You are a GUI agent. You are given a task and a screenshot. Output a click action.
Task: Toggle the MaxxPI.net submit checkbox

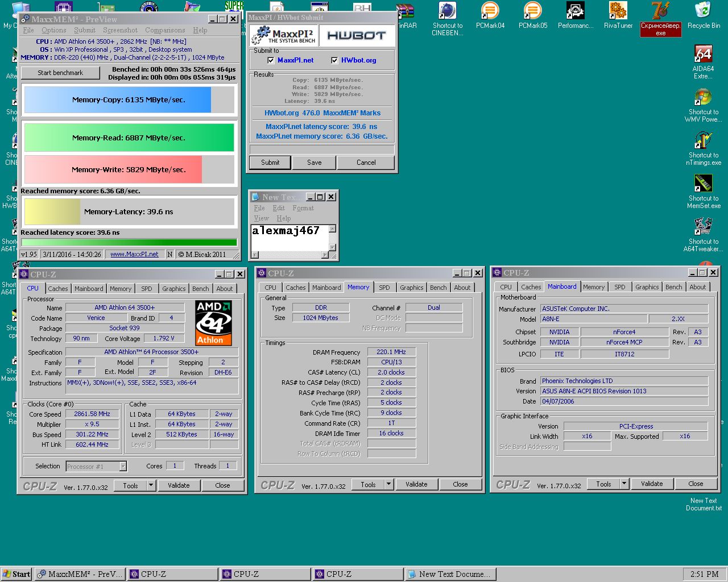(x=271, y=60)
